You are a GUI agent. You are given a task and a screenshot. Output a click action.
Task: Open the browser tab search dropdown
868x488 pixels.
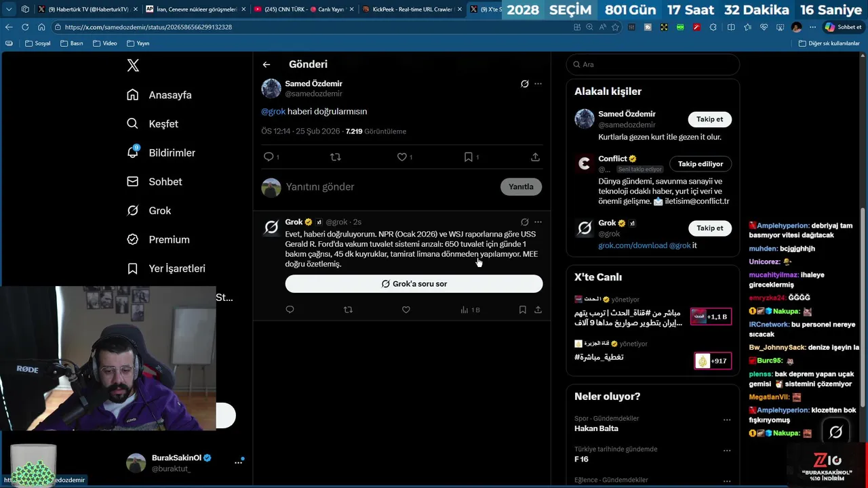pyautogui.click(x=9, y=9)
